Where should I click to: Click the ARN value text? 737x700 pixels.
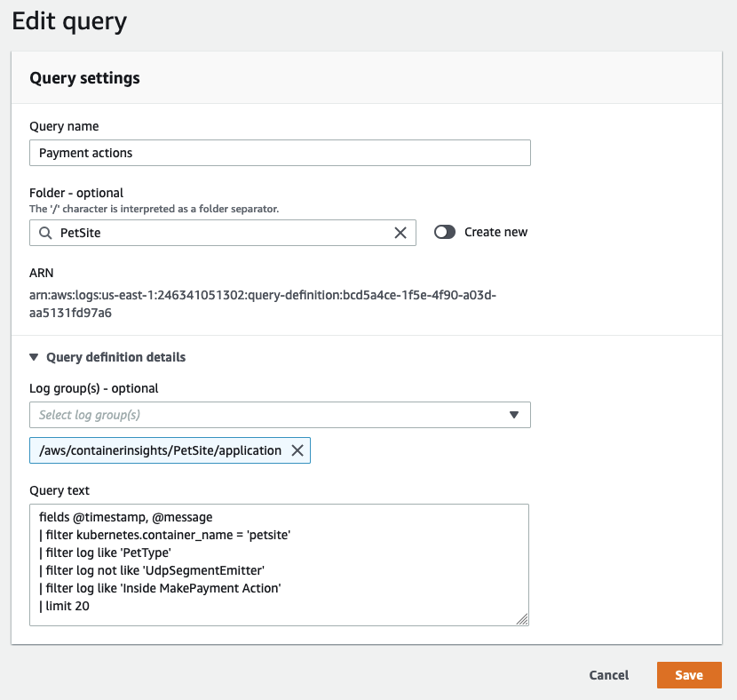click(x=263, y=304)
